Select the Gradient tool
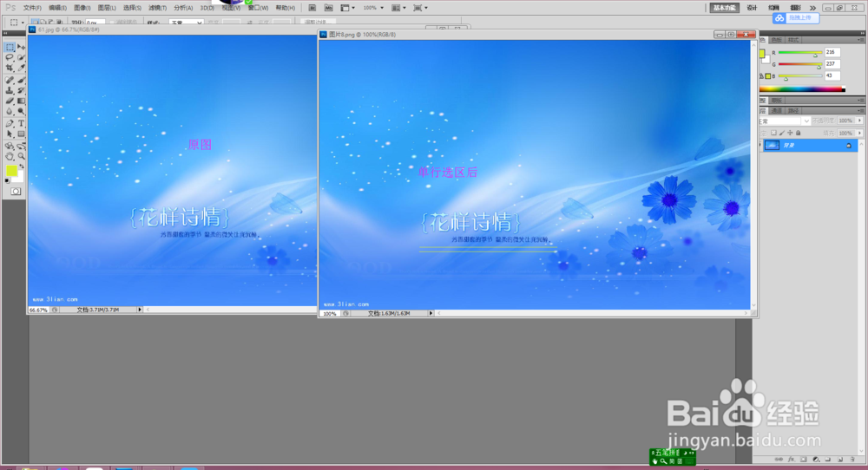 coord(21,101)
